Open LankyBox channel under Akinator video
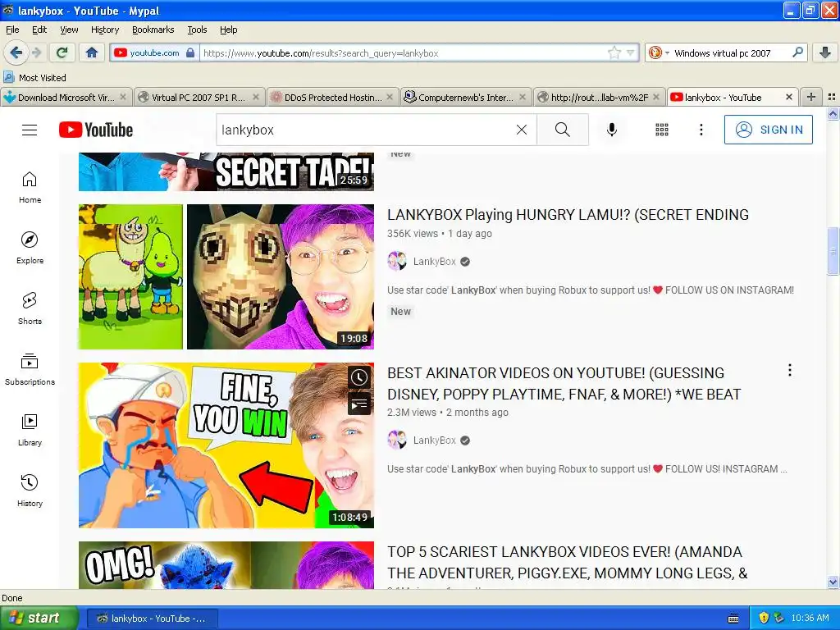Screen dimensions: 840x630 click(435, 441)
